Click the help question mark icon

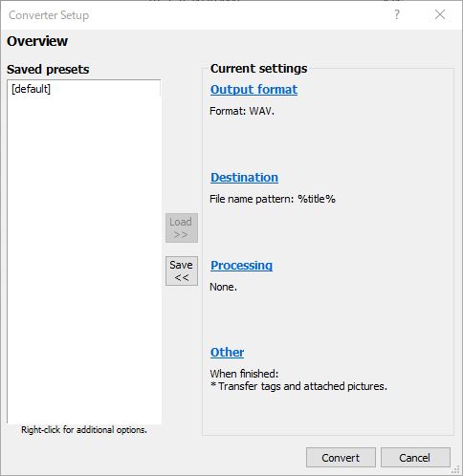point(397,14)
